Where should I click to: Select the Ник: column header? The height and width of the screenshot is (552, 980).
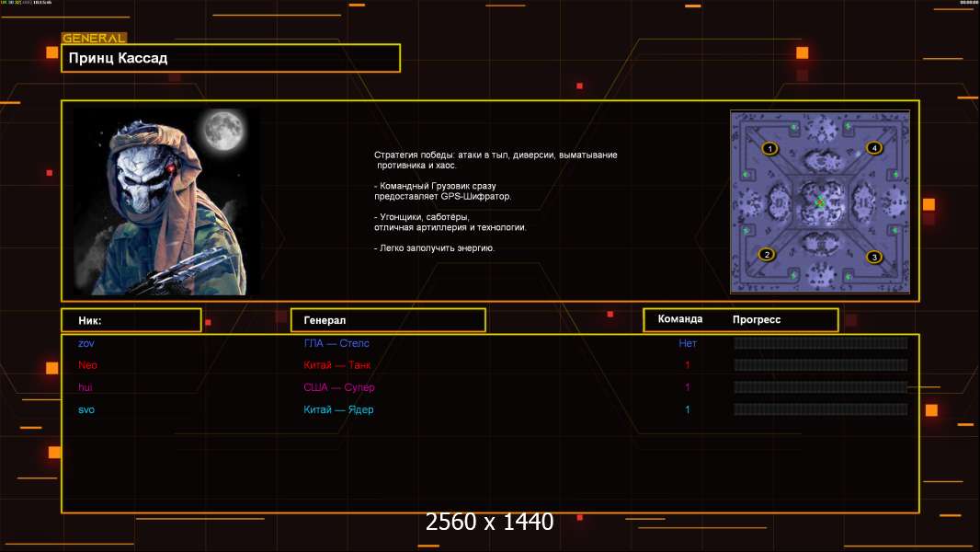click(131, 320)
